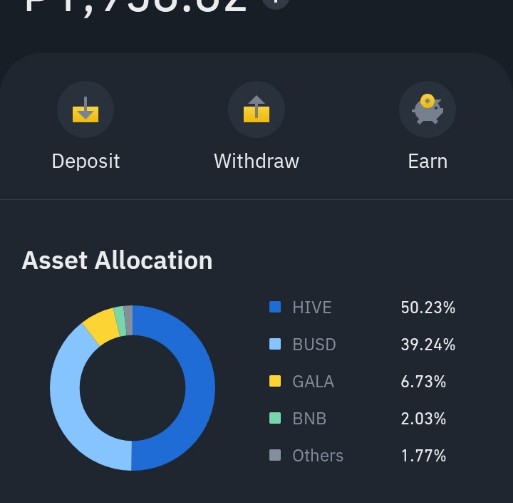Select the HIVE blue legend swatch

(x=275, y=307)
